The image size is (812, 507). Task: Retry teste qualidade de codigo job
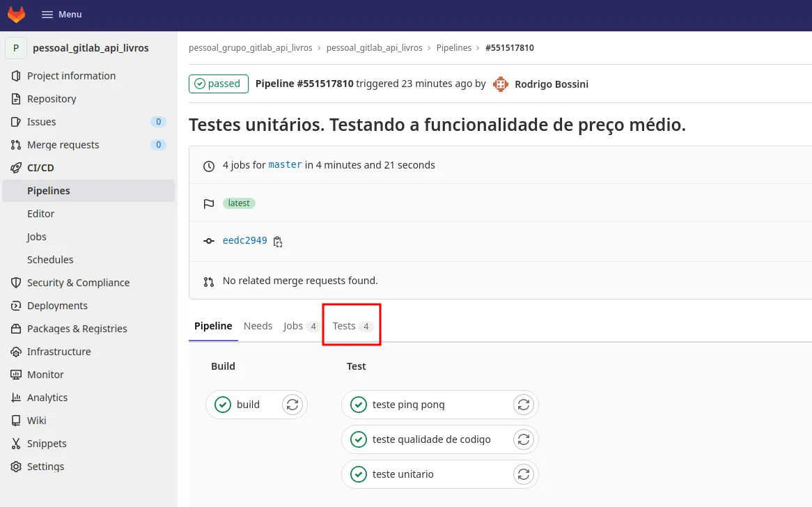tap(524, 439)
